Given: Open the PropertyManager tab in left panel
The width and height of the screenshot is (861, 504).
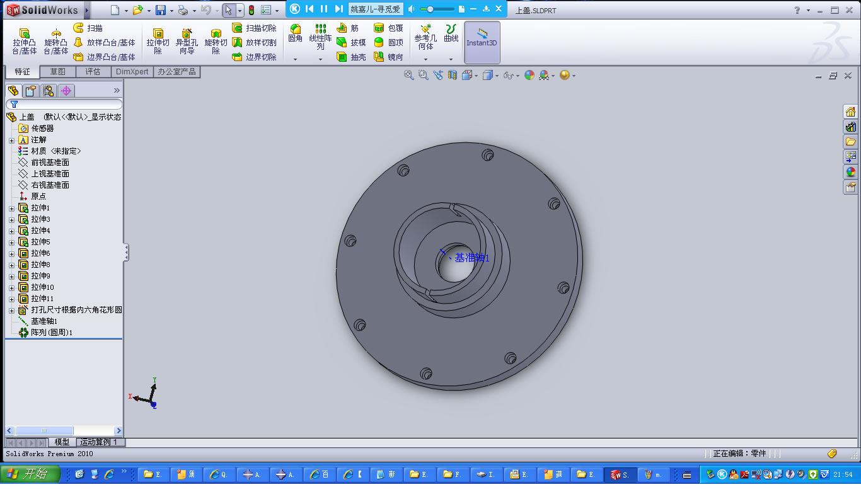Looking at the screenshot, I should (30, 91).
